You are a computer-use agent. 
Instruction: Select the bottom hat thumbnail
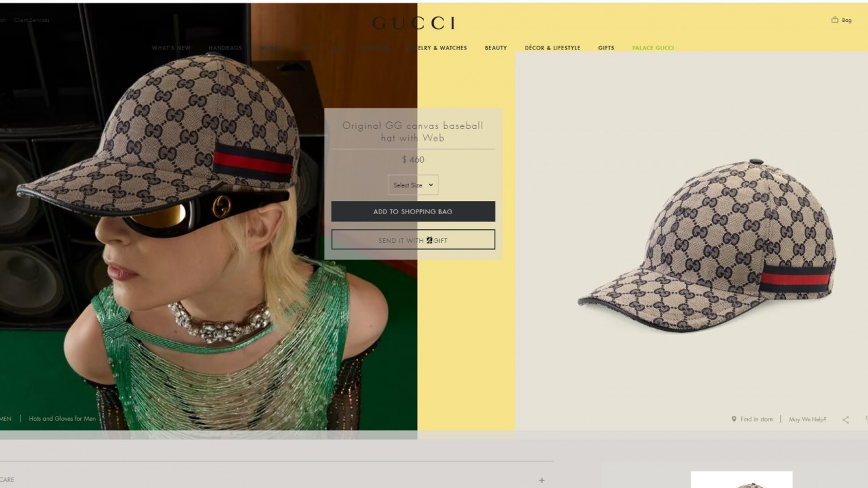[x=741, y=480]
